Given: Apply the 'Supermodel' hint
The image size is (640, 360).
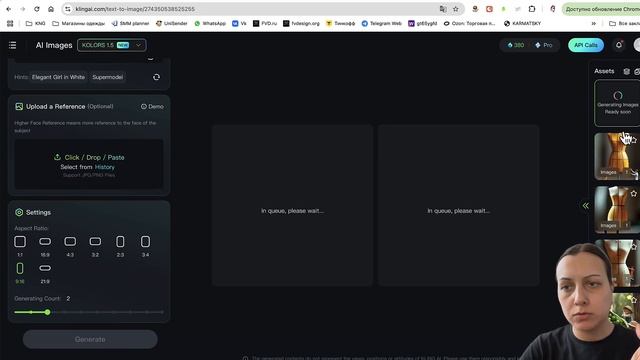Looking at the screenshot, I should point(107,77).
